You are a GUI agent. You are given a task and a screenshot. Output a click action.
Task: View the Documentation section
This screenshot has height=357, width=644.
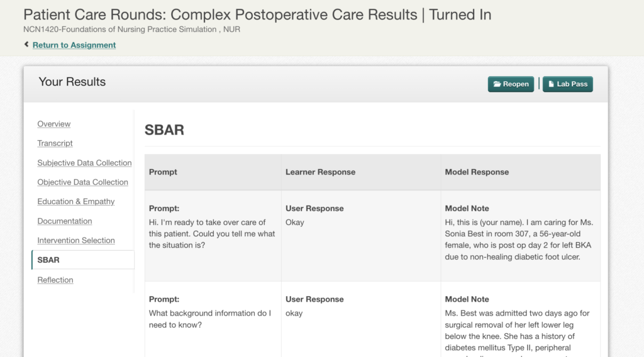point(65,221)
